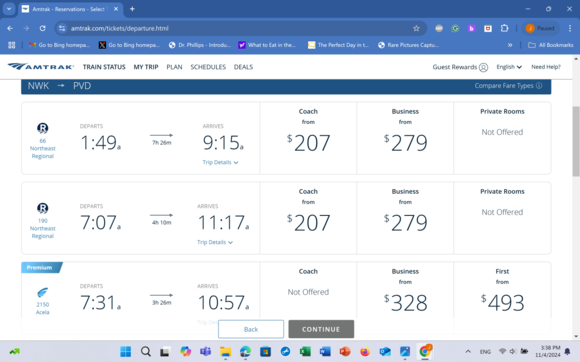Click the train 66 Northeast Regional icon
This screenshot has width=580, height=362.
click(x=43, y=128)
